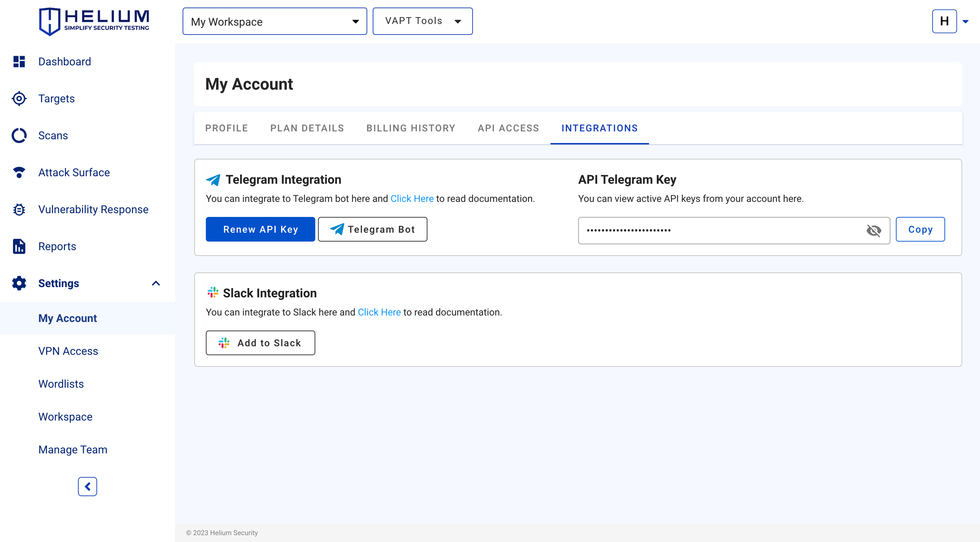
Task: Open the My Workspace dropdown
Action: 275,21
